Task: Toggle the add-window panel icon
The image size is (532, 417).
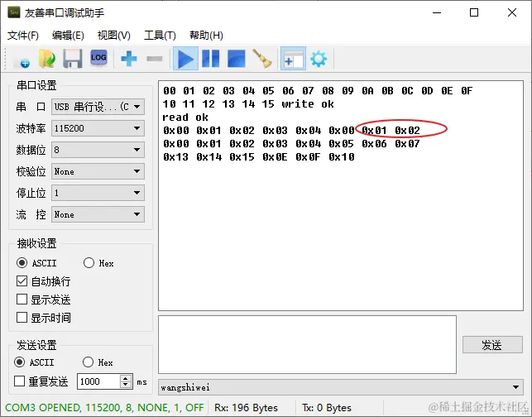Action: (293, 59)
